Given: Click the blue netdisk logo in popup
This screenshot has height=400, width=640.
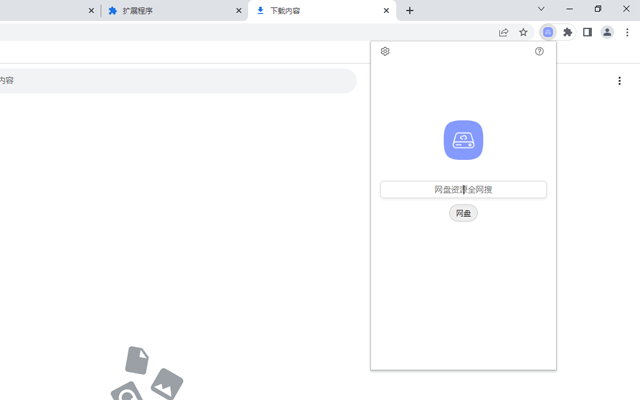Looking at the screenshot, I should pos(463,140).
